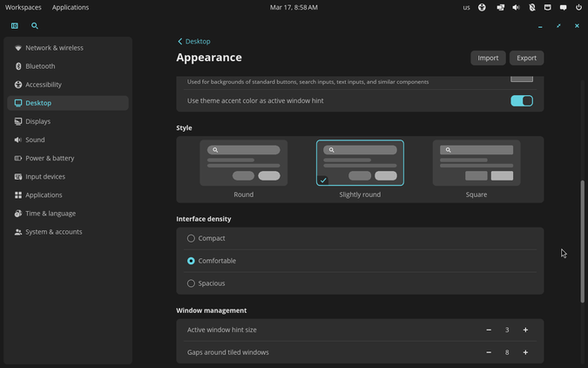Toggle the settings sidebar navigation icon
The height and width of the screenshot is (368, 588).
pyautogui.click(x=15, y=25)
